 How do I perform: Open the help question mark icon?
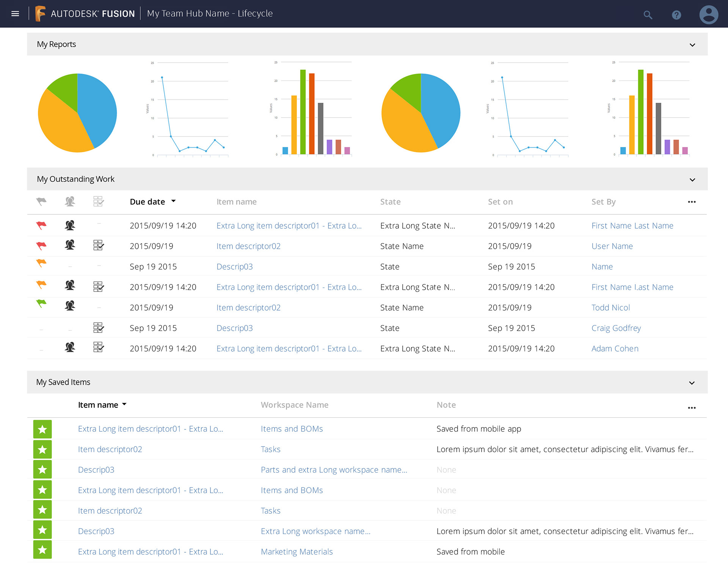click(676, 15)
